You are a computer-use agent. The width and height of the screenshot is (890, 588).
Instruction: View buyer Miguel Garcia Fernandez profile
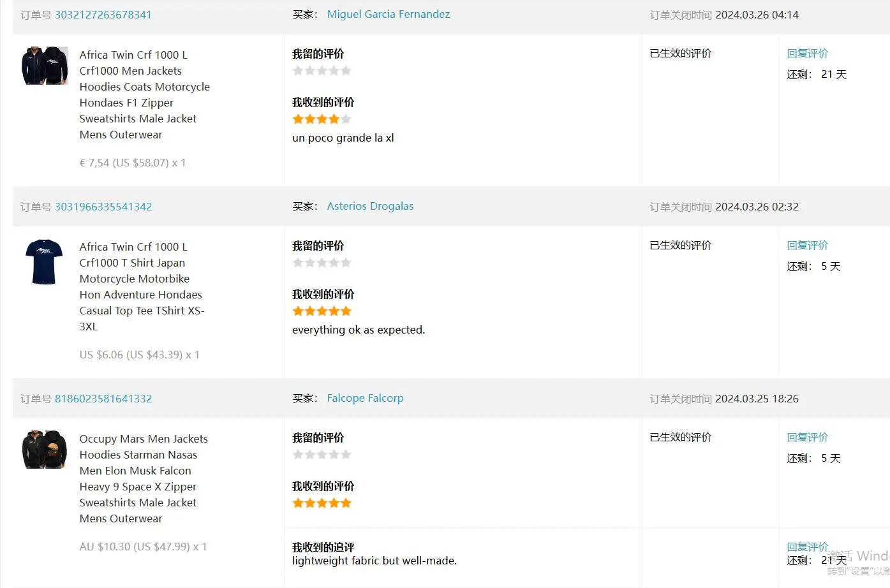pos(388,14)
